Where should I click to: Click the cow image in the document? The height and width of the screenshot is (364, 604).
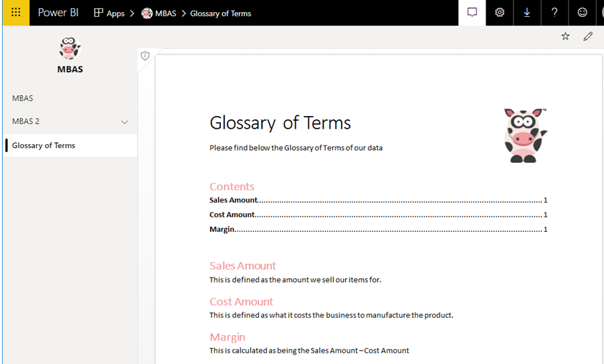(525, 135)
